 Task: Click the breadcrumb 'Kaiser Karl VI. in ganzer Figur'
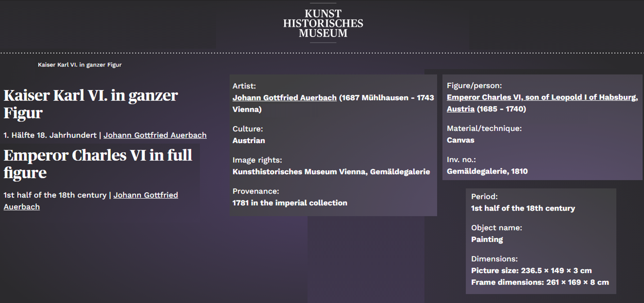point(80,65)
